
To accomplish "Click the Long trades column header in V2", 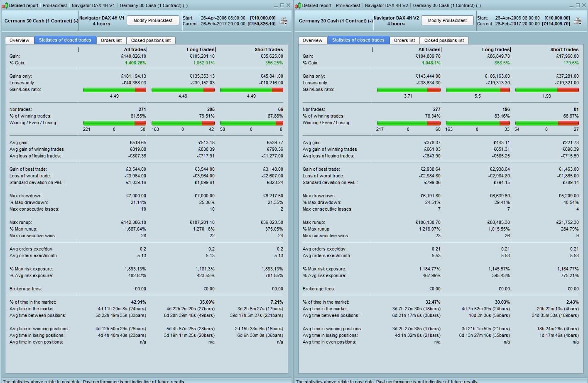I will click(496, 49).
